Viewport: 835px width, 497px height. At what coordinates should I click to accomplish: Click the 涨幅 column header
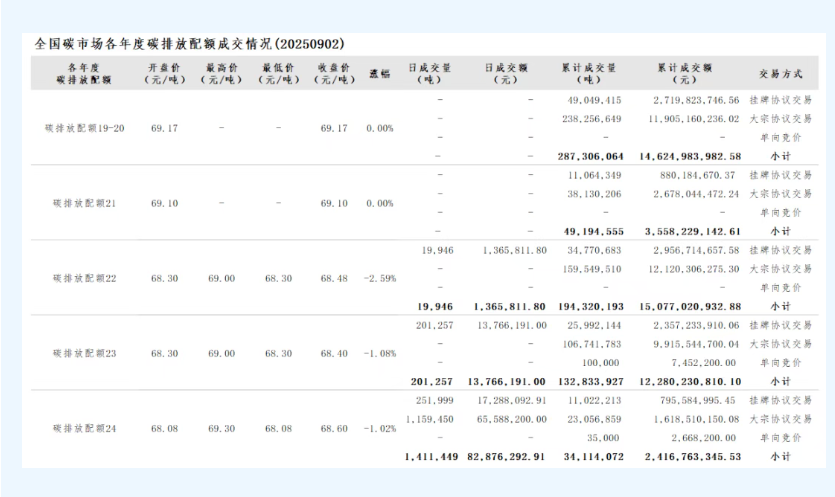[x=380, y=74]
